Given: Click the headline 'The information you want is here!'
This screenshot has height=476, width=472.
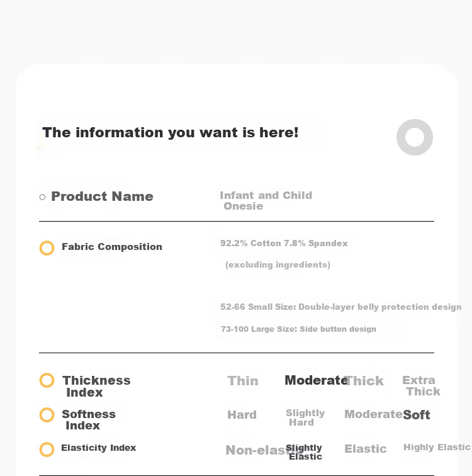Looking at the screenshot, I should click(x=171, y=133).
